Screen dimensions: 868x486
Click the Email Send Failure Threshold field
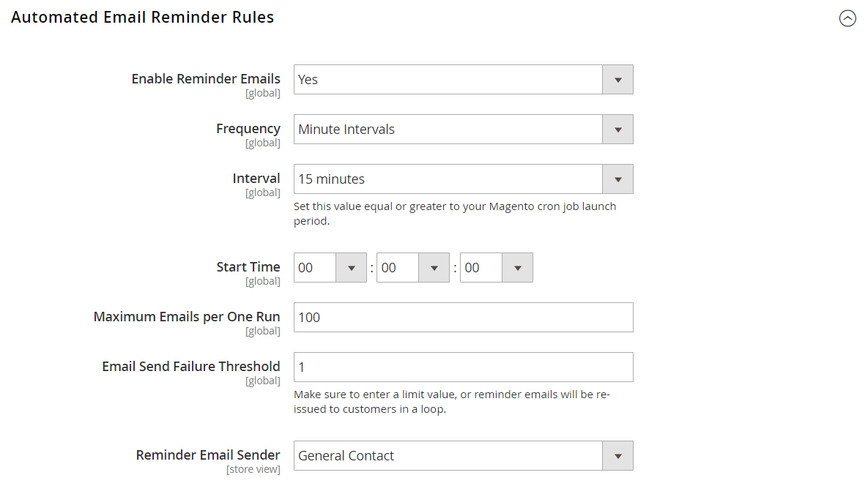pyautogui.click(x=463, y=367)
